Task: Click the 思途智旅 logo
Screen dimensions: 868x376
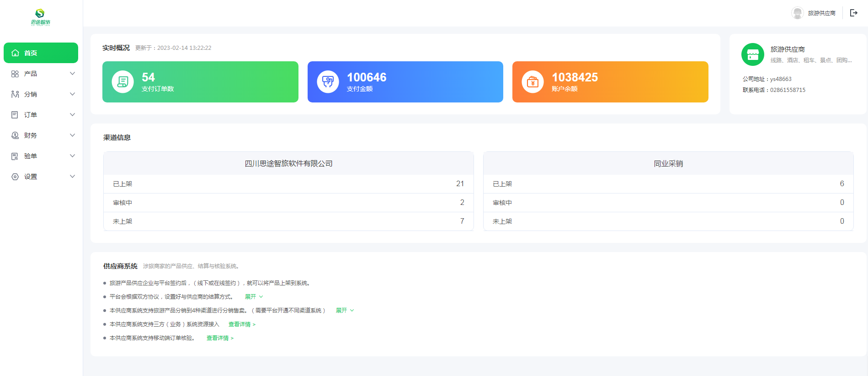Action: (40, 17)
